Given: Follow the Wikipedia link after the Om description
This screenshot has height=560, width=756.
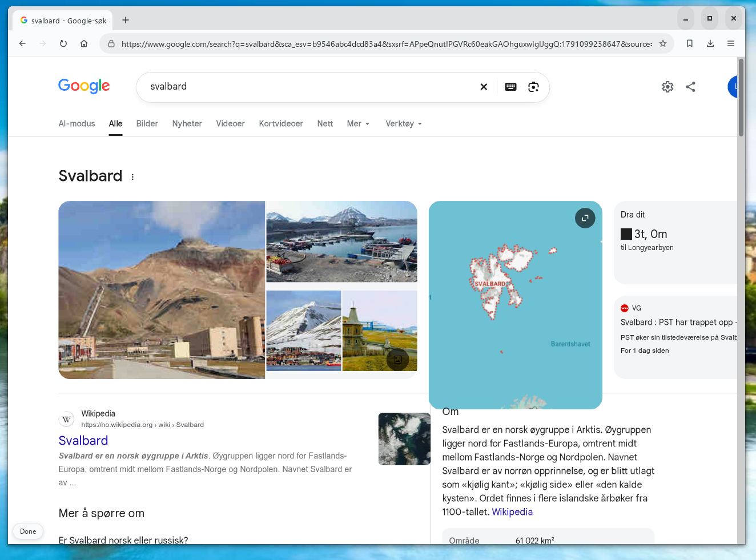Looking at the screenshot, I should pyautogui.click(x=512, y=512).
